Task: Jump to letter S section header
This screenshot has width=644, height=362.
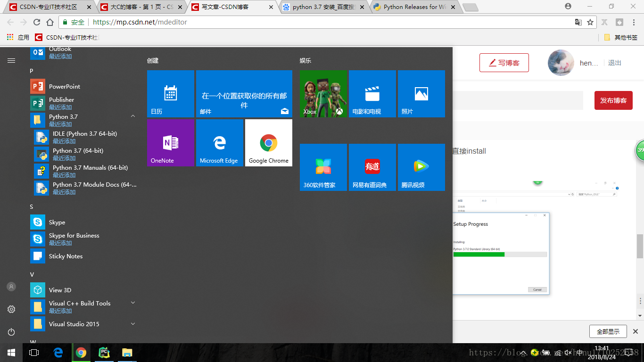Action: [32, 207]
